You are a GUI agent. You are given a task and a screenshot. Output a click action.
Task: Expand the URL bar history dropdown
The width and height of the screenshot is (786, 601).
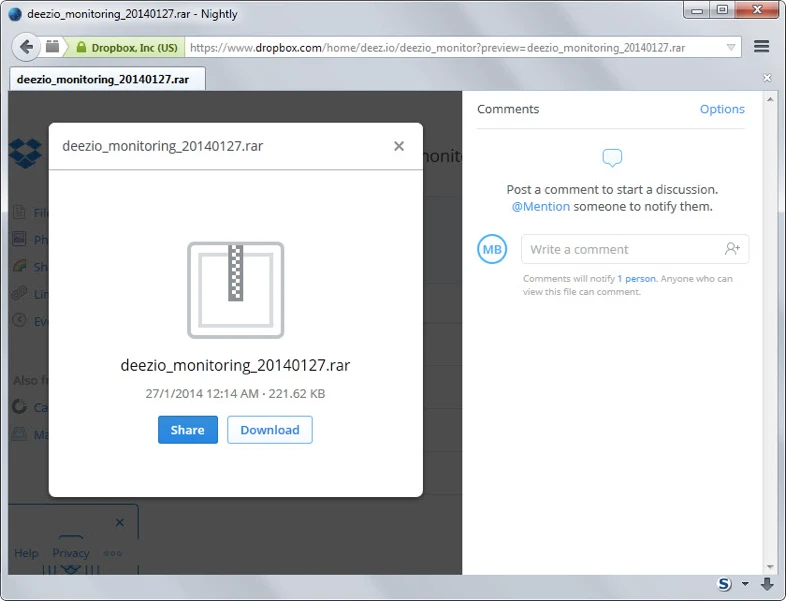(x=731, y=47)
